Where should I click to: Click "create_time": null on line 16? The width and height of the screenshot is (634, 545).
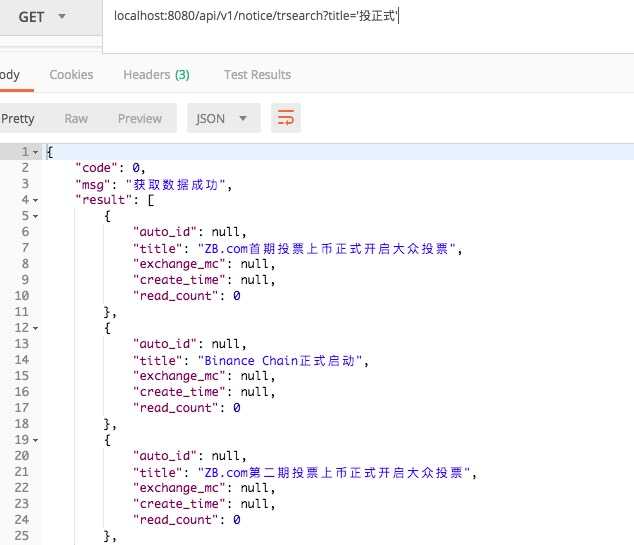(204, 392)
